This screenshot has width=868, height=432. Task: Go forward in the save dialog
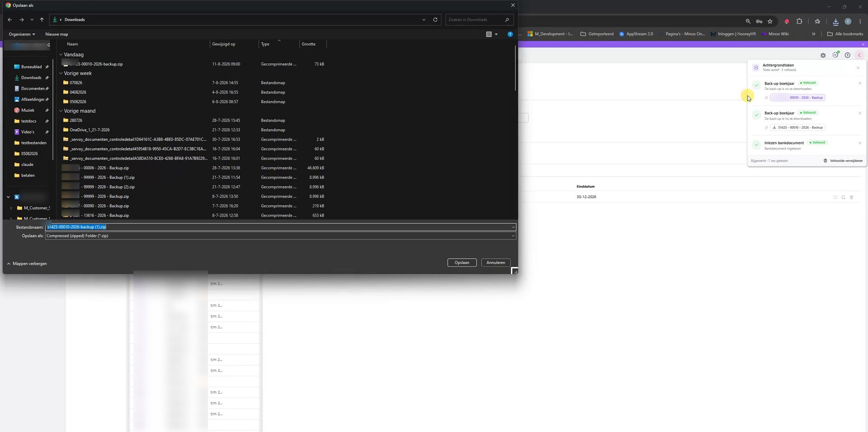tap(21, 20)
